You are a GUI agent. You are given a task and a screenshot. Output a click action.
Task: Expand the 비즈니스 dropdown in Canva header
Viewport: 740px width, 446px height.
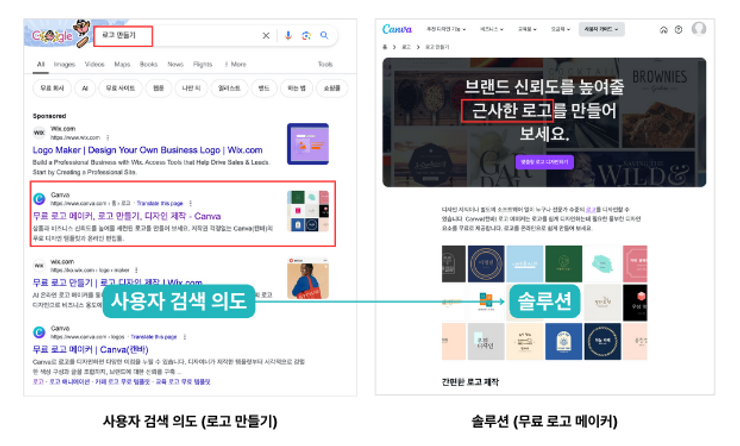pos(492,29)
